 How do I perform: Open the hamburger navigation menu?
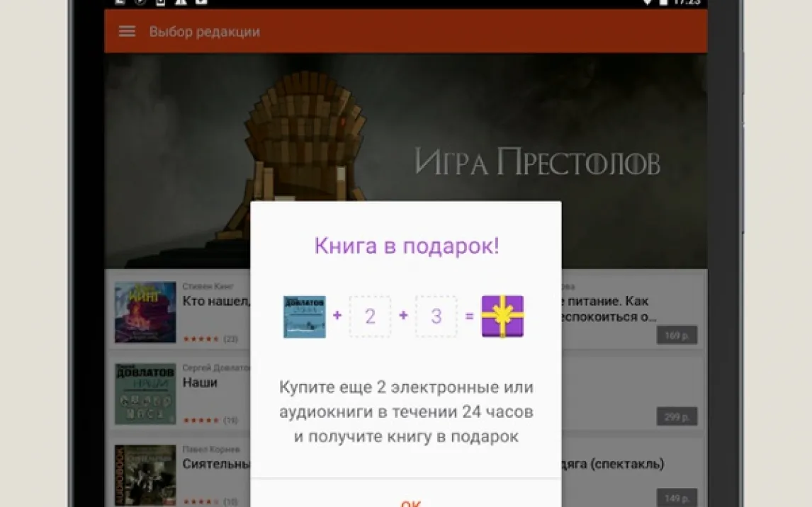(x=127, y=32)
